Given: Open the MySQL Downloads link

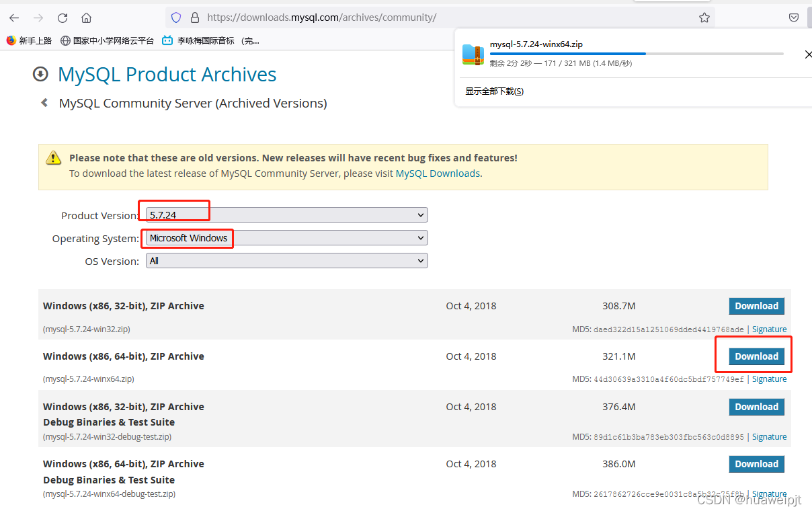Looking at the screenshot, I should pos(438,173).
